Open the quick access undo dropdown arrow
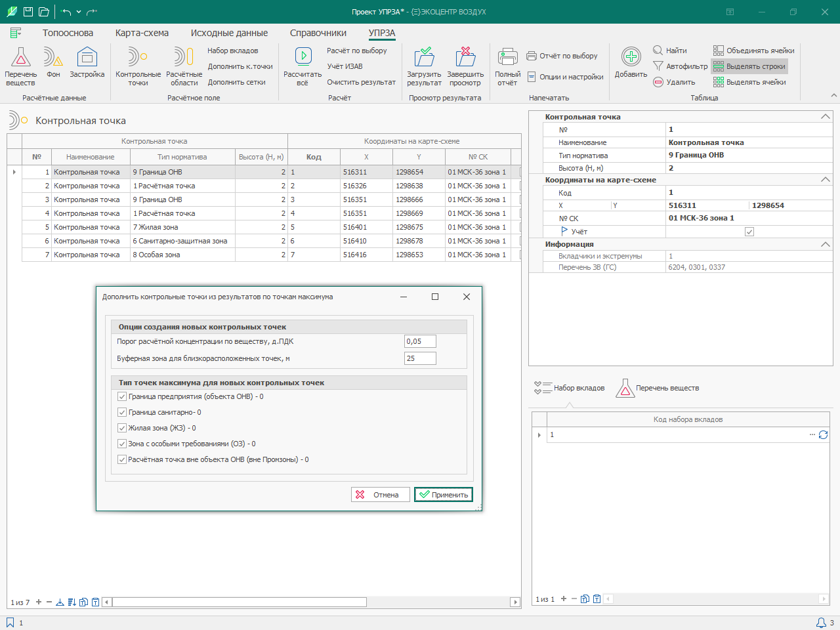 pyautogui.click(x=79, y=12)
